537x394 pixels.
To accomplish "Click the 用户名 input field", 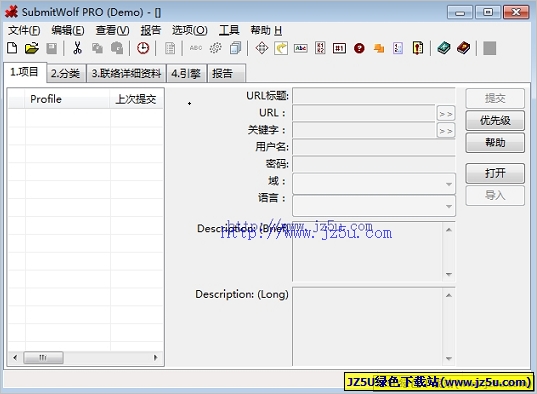I will pyautogui.click(x=374, y=147).
